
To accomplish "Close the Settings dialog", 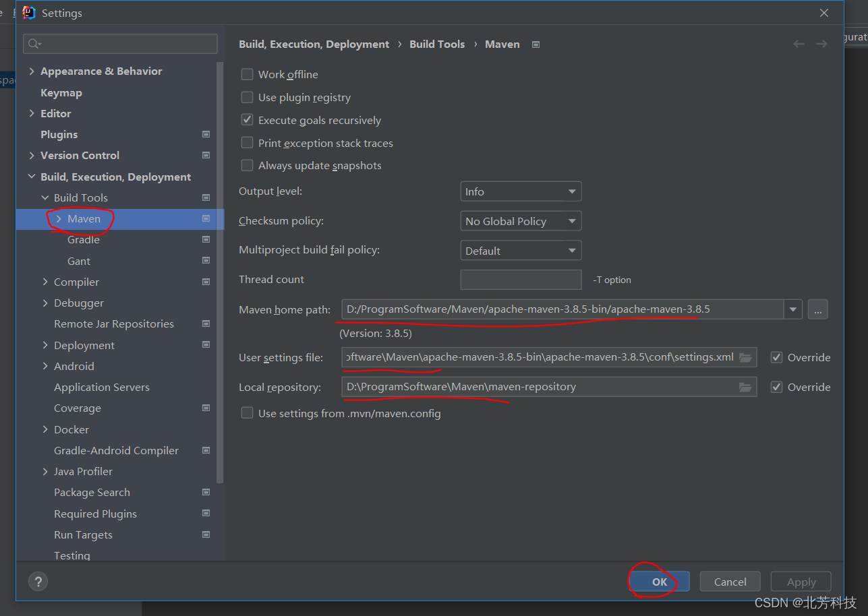I will [x=824, y=13].
